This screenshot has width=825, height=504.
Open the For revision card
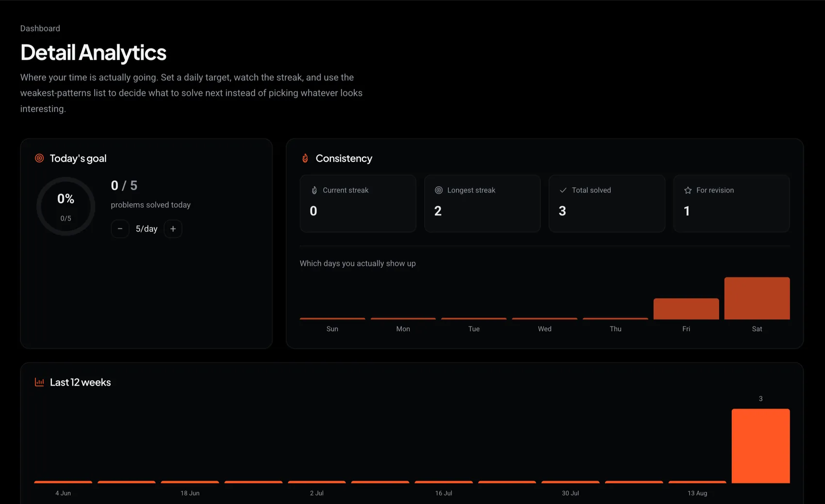click(x=732, y=203)
